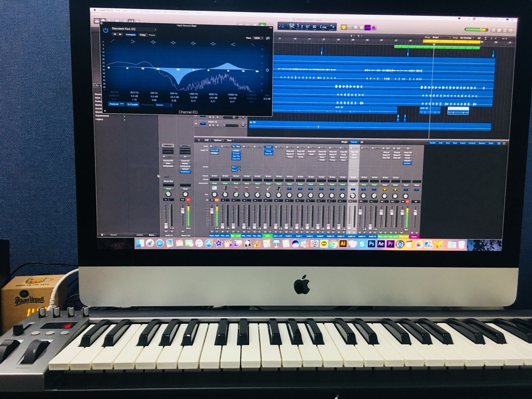Open Adobe Illustrator from the Dock
532x399 pixels.
tap(342, 244)
